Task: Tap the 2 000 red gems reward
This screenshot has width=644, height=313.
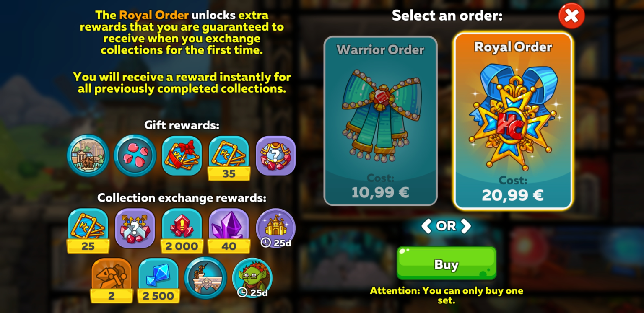Action: pyautogui.click(x=182, y=230)
